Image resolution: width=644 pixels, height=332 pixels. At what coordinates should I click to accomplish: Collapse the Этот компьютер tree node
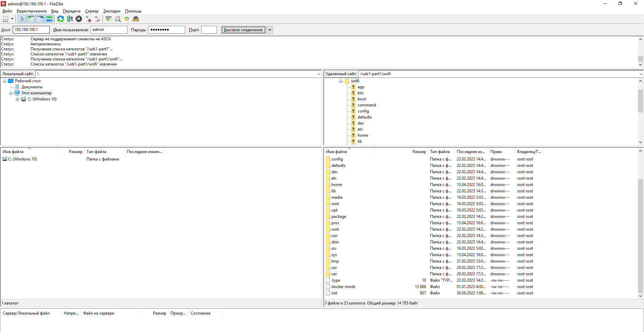pos(11,93)
